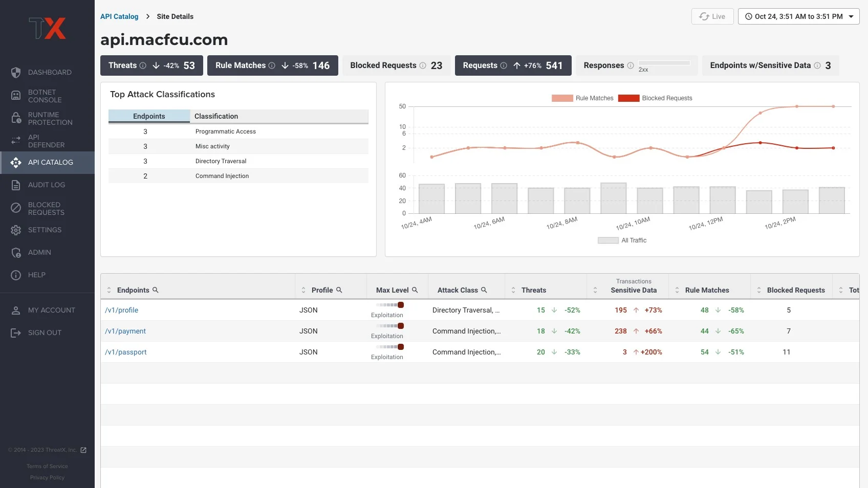Open the /v1/payment endpoint link
The width and height of the screenshot is (868, 488).
click(x=125, y=331)
